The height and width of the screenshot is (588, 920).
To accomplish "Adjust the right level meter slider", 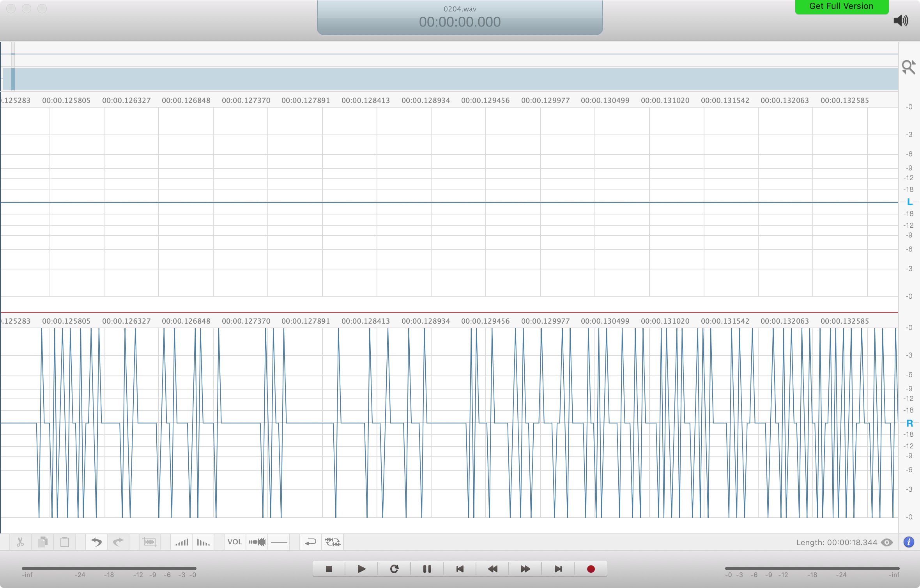I will tap(812, 569).
